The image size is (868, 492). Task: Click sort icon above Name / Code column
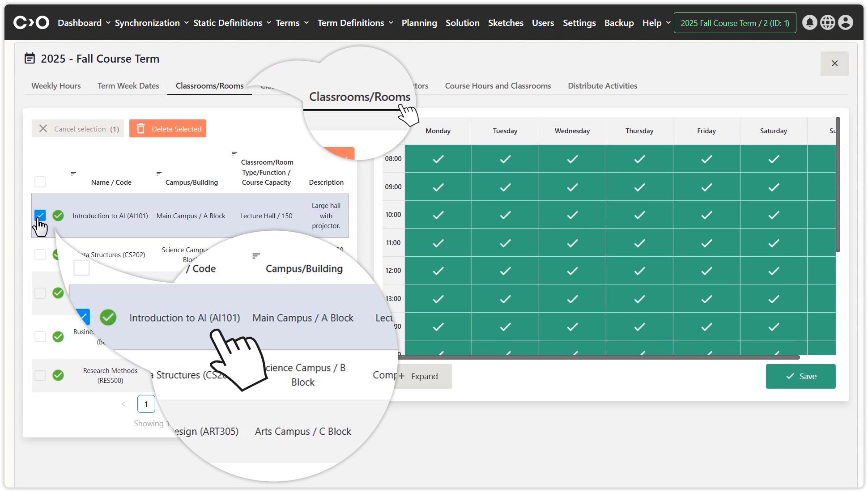(x=73, y=174)
